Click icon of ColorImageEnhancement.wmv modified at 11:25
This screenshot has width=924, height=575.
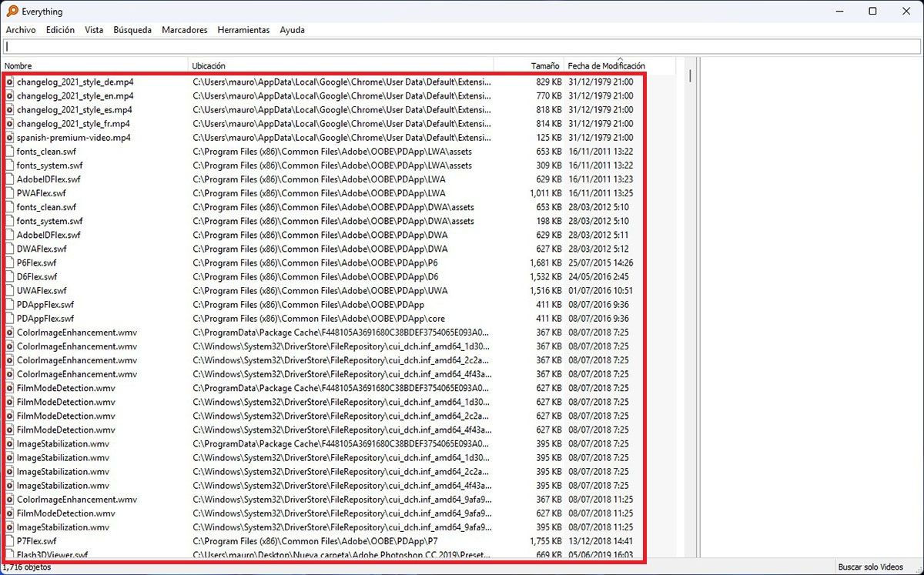10,499
